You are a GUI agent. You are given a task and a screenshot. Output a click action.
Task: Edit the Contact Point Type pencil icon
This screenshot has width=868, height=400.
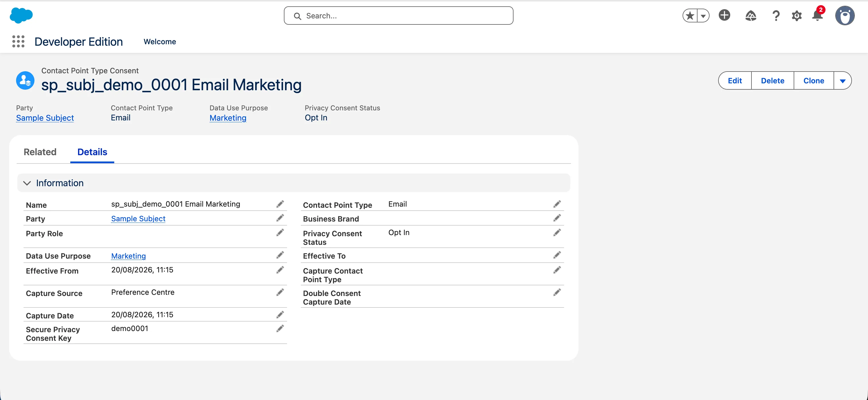557,204
